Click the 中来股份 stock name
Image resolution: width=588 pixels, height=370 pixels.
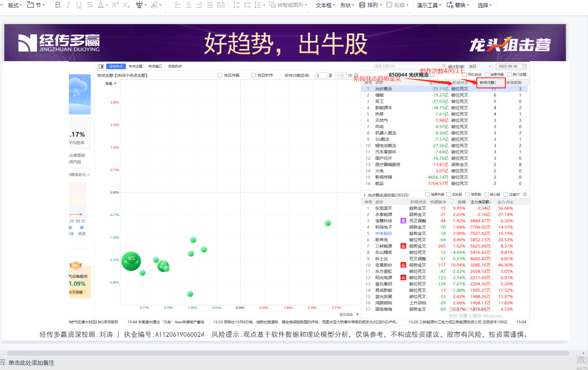384,233
